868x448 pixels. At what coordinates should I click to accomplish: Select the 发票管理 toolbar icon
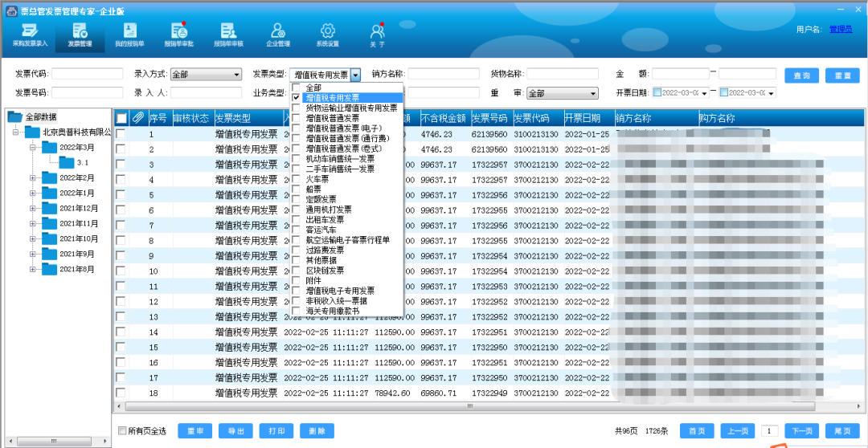click(80, 35)
